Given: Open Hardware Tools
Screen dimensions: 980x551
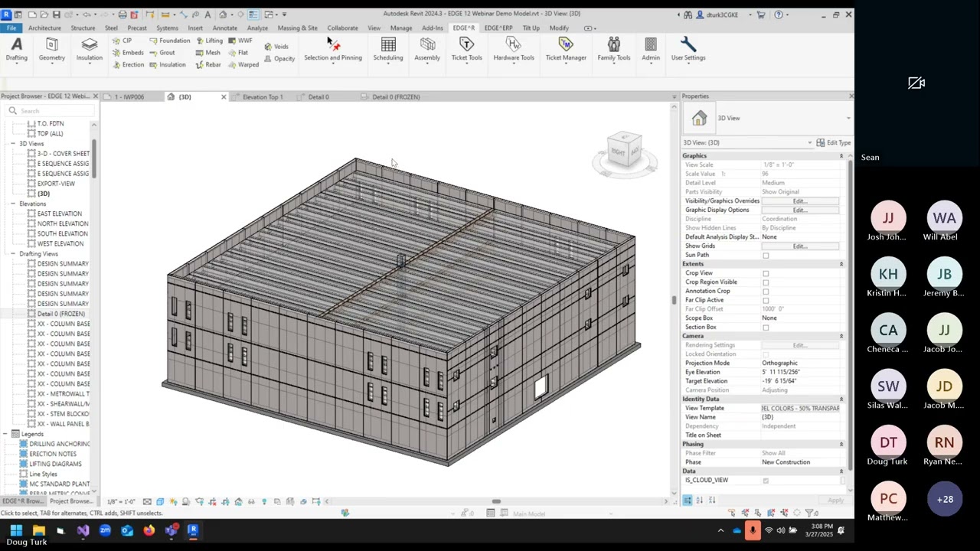Looking at the screenshot, I should pyautogui.click(x=514, y=50).
